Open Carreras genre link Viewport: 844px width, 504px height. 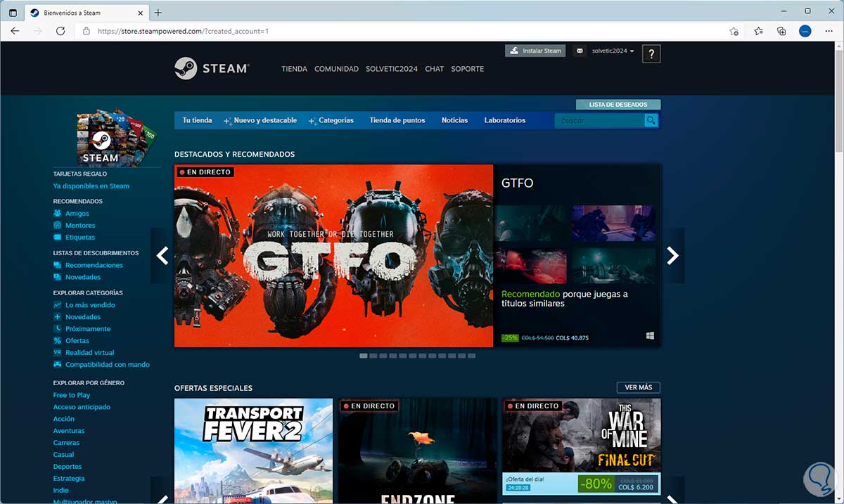(66, 443)
